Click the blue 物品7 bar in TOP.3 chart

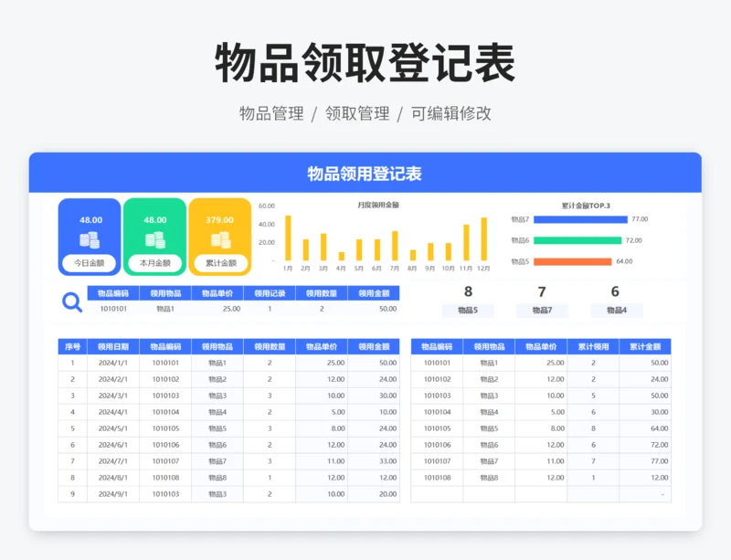(x=580, y=219)
